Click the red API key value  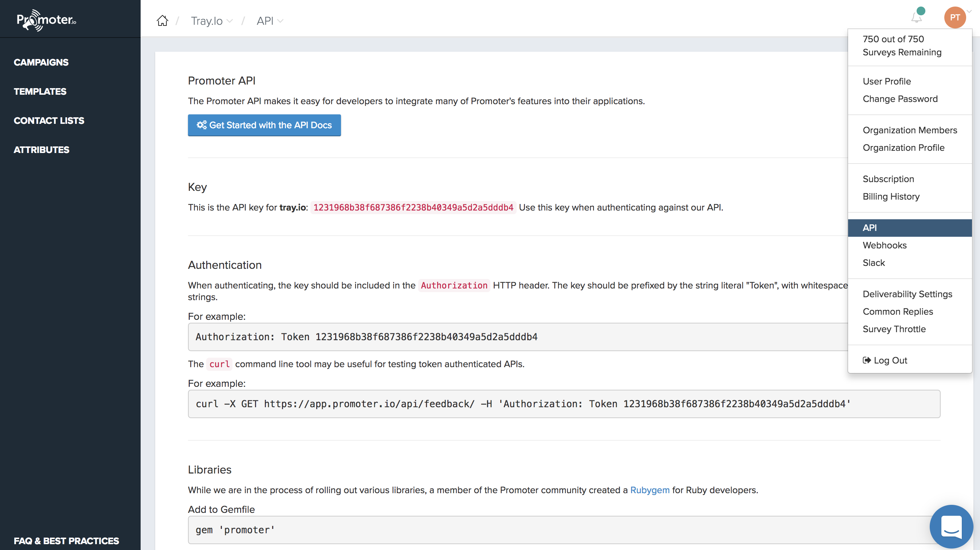pyautogui.click(x=413, y=207)
